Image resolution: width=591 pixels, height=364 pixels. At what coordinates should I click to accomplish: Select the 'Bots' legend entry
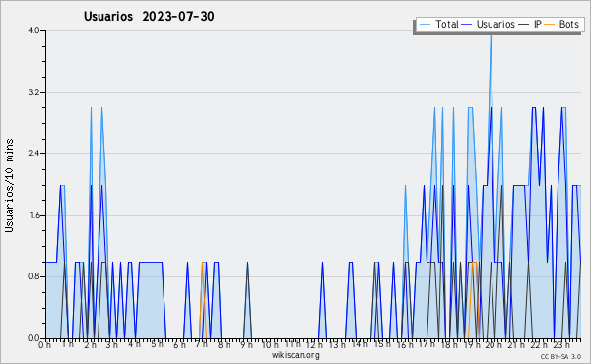click(561, 25)
